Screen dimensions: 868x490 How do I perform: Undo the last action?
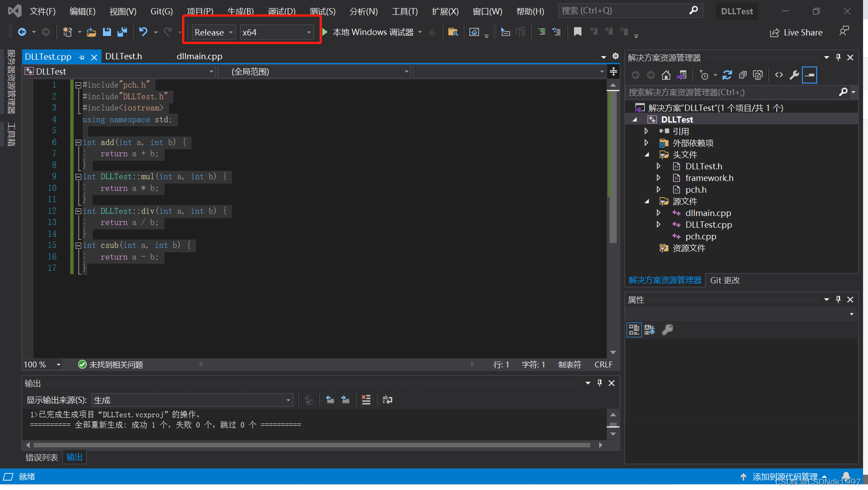[143, 32]
